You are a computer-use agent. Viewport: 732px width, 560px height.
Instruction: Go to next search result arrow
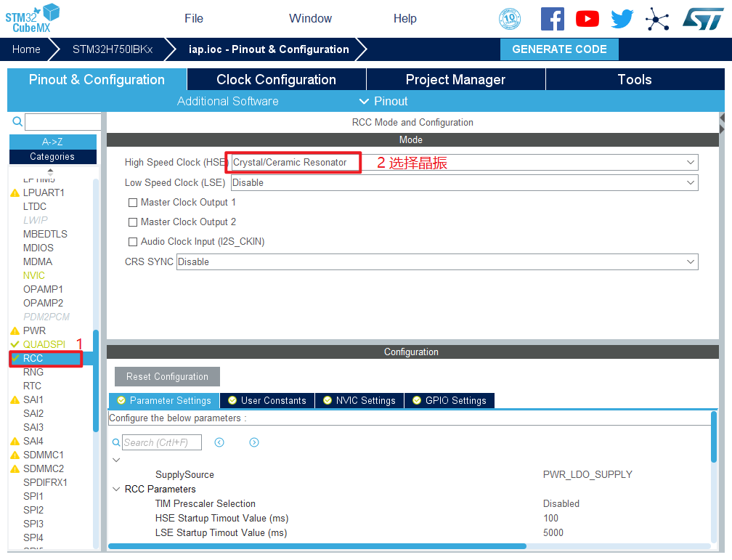point(254,442)
